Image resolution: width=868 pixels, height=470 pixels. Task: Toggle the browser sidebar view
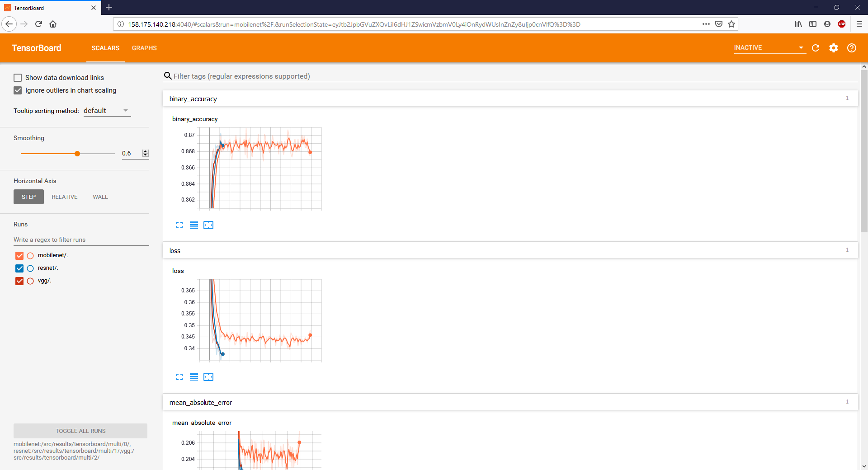(813, 24)
